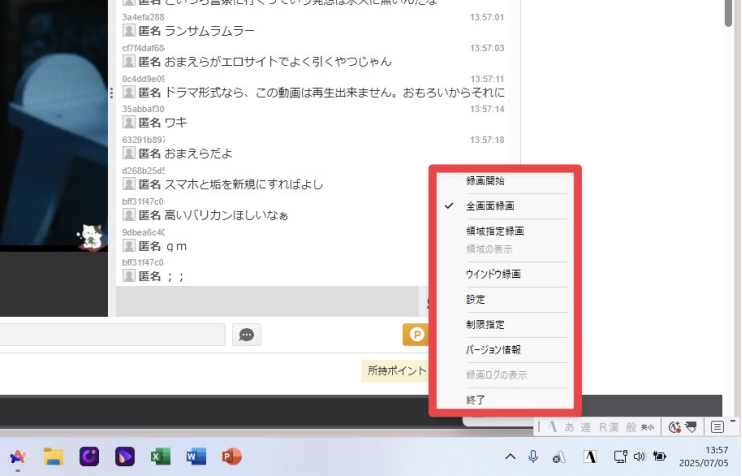The image size is (742, 476).
Task: Show バージョン情報 from the menu
Action: coord(493,351)
